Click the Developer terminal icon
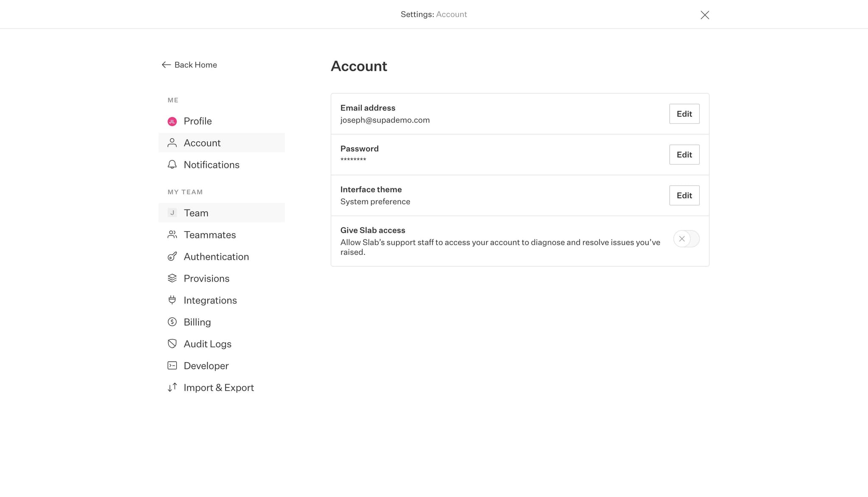The height and width of the screenshot is (497, 868). [x=172, y=365]
